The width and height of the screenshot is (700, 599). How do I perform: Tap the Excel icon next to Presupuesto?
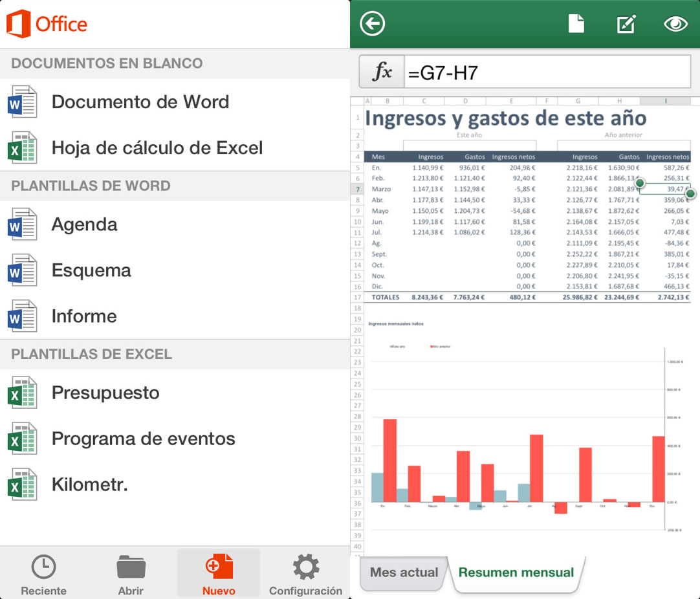(22, 393)
